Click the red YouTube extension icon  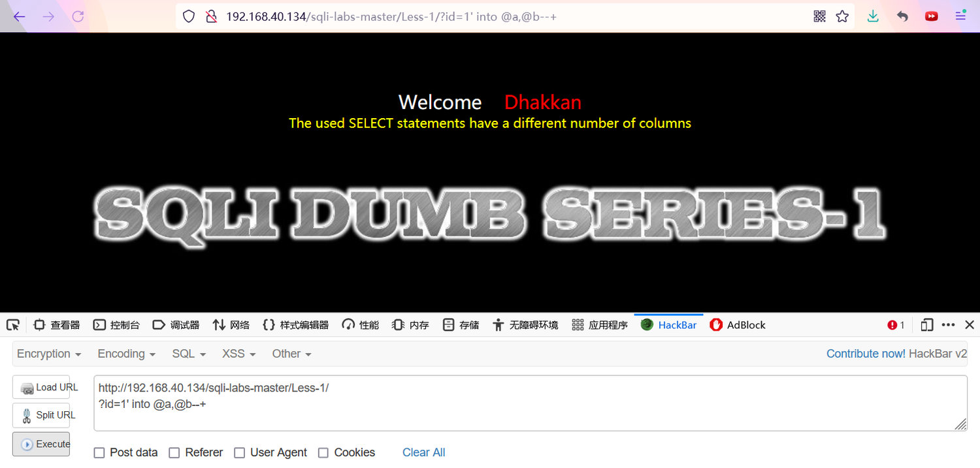click(x=931, y=16)
